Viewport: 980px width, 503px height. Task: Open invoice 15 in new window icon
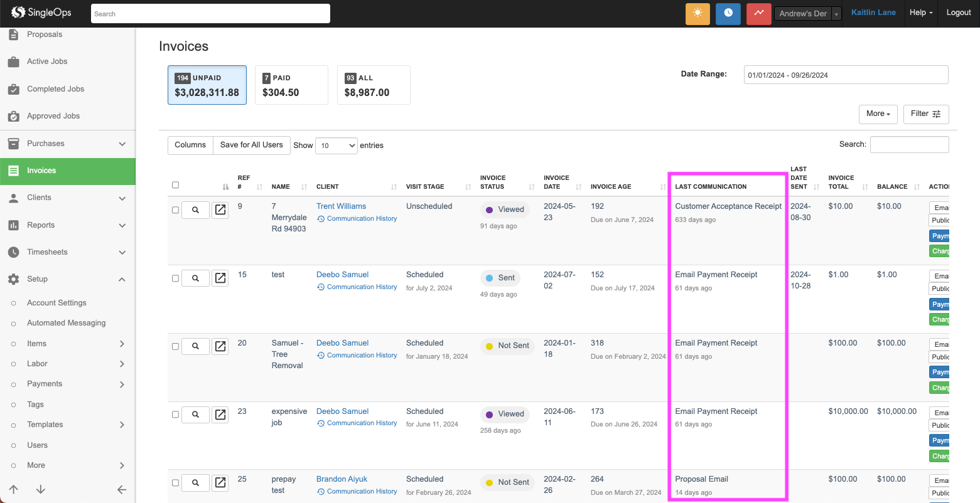click(220, 278)
